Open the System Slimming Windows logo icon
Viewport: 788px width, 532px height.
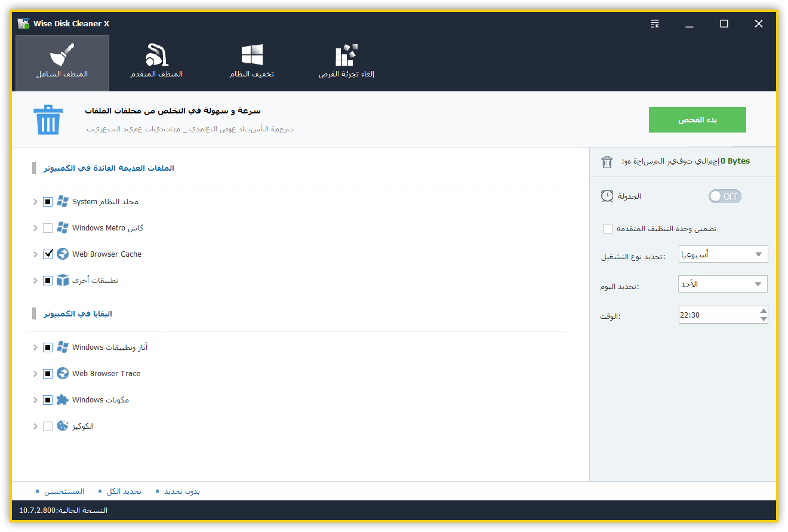point(252,55)
